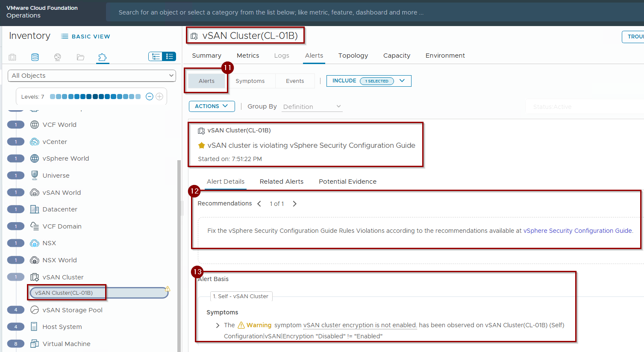Click the globe network inventory tab icon
This screenshot has height=352, width=644.
tap(58, 57)
